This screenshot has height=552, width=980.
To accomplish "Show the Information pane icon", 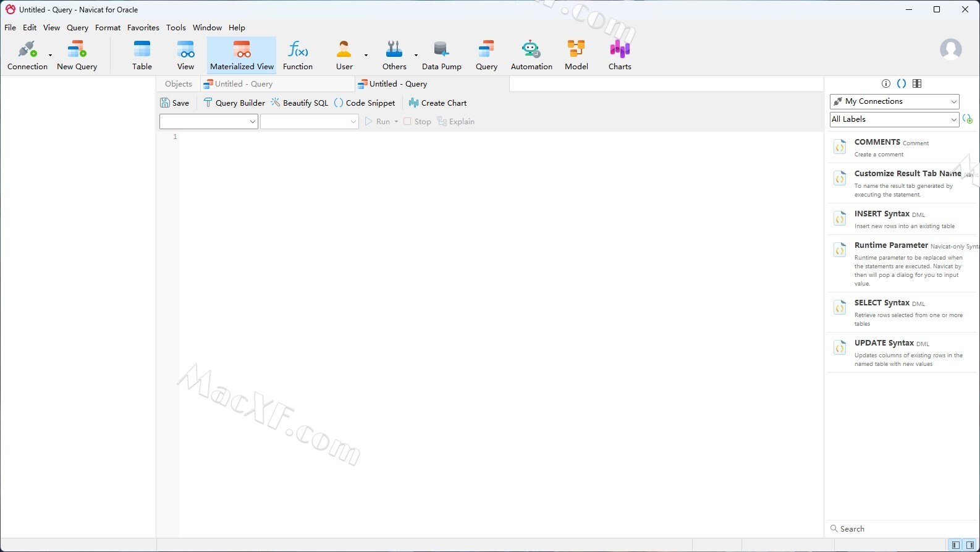I will click(x=886, y=83).
